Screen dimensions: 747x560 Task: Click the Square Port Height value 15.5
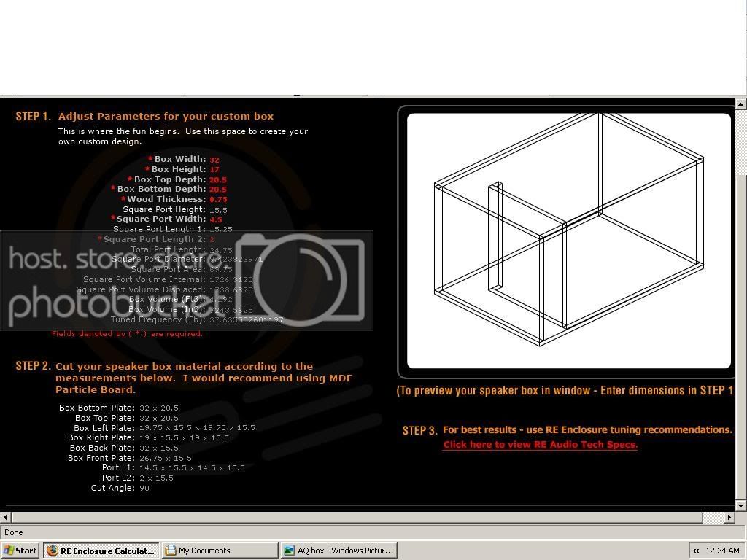(x=218, y=209)
